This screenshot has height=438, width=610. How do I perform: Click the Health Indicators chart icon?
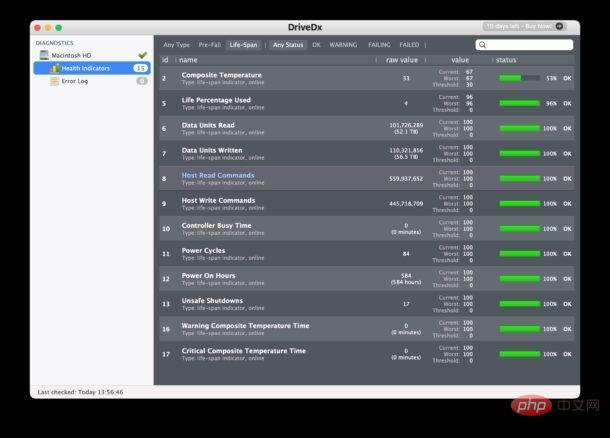(54, 68)
